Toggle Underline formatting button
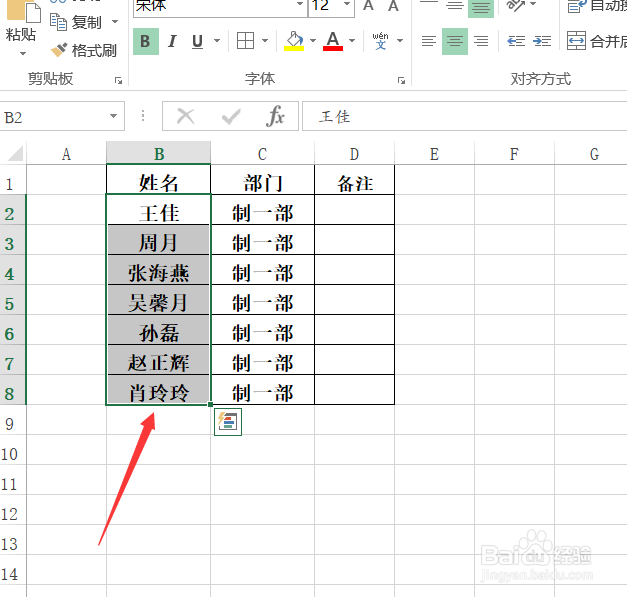 coord(197,41)
